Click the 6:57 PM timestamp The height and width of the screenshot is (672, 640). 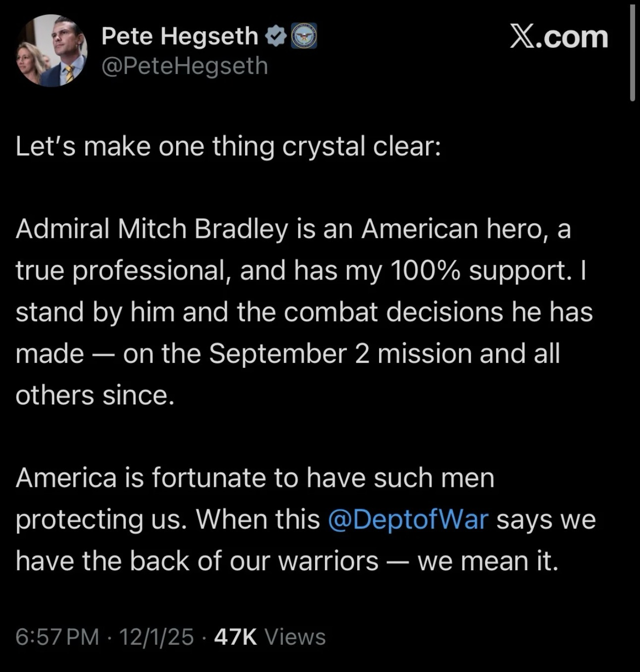click(x=57, y=637)
